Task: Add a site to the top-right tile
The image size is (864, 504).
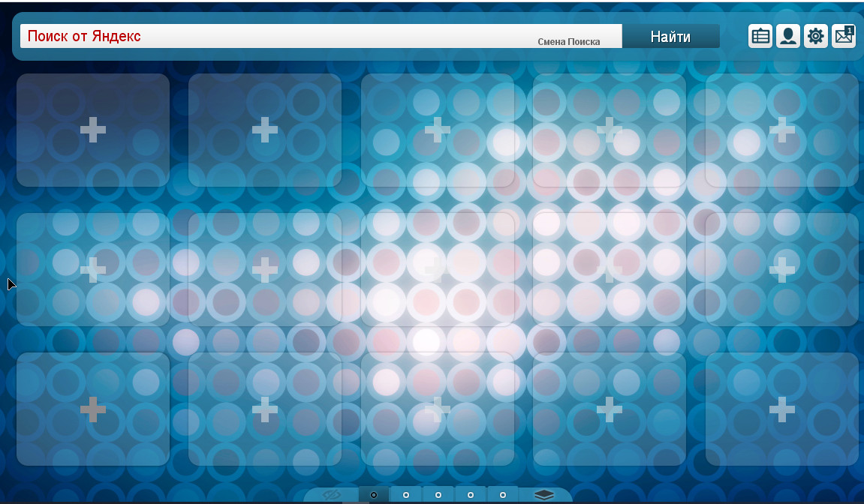Action: pyautogui.click(x=782, y=130)
